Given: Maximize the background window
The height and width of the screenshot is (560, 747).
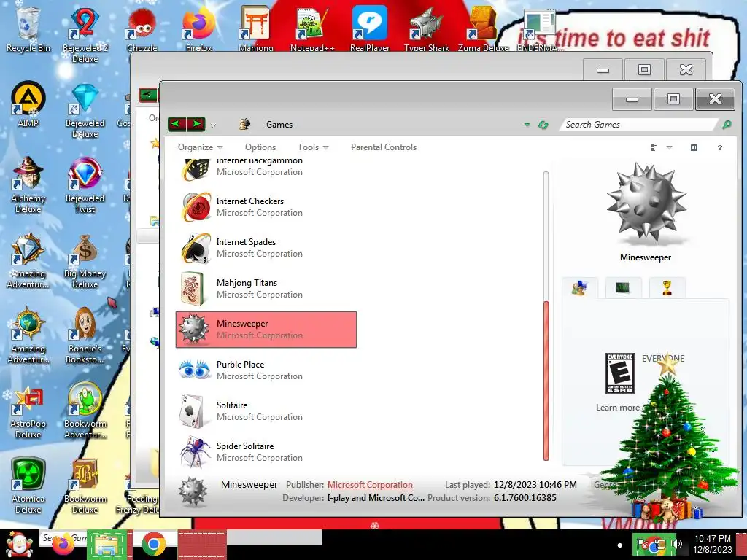Looking at the screenshot, I should 644,70.
